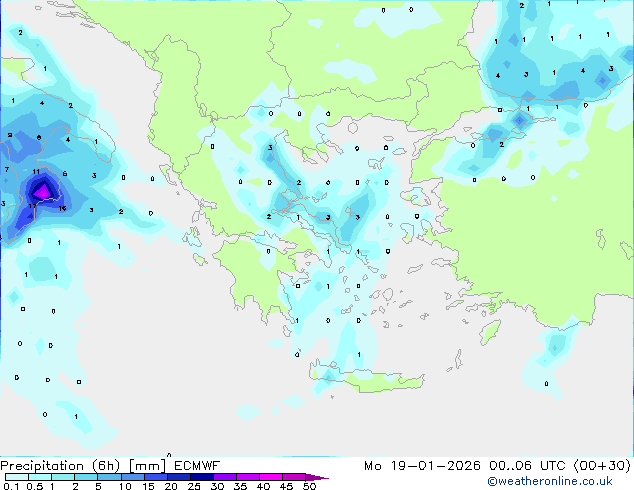Pick the 20–25 mm dark blue legend swatch

click(179, 477)
